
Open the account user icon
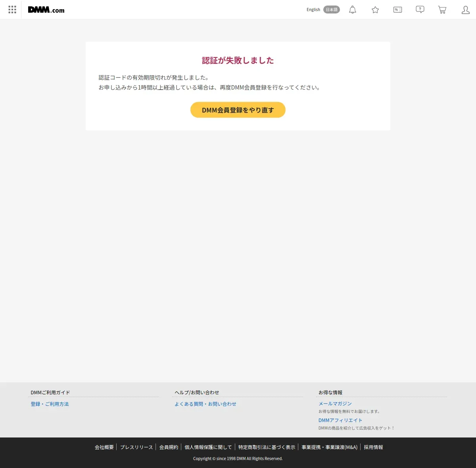[x=466, y=10]
